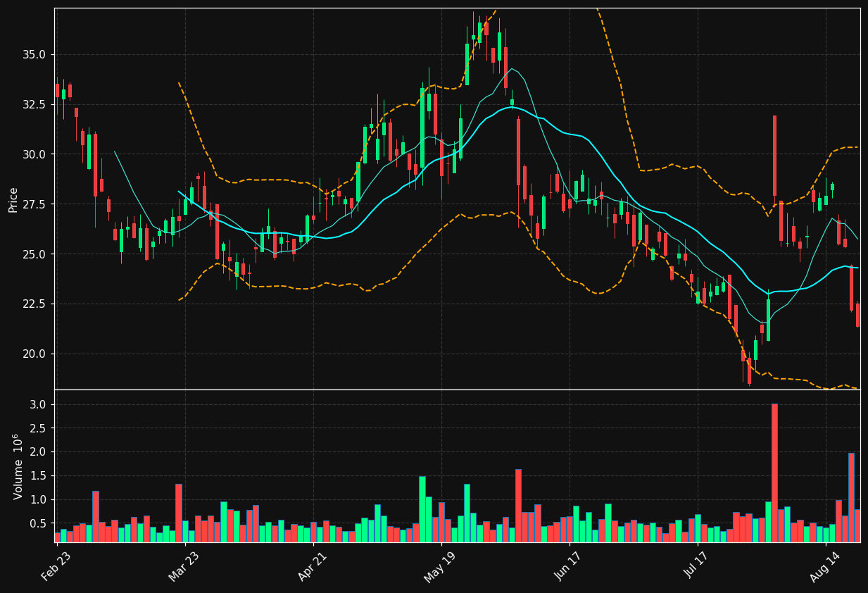Click the 2.0 volume tick label
The width and height of the screenshot is (868, 593).
39,452
